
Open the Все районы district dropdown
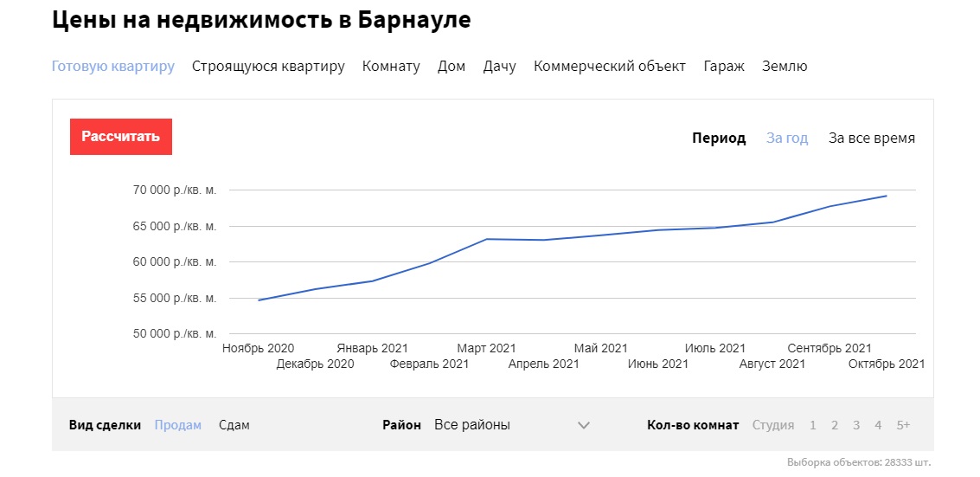(513, 425)
